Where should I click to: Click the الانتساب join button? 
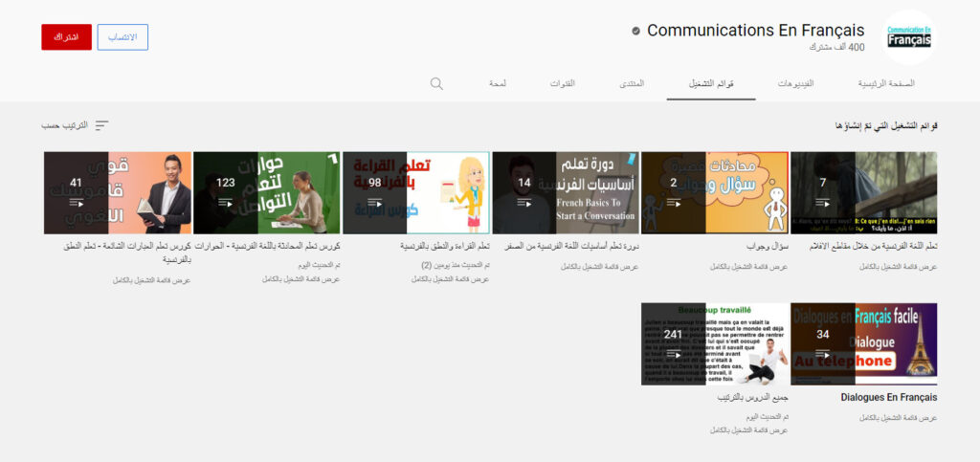coord(122,37)
